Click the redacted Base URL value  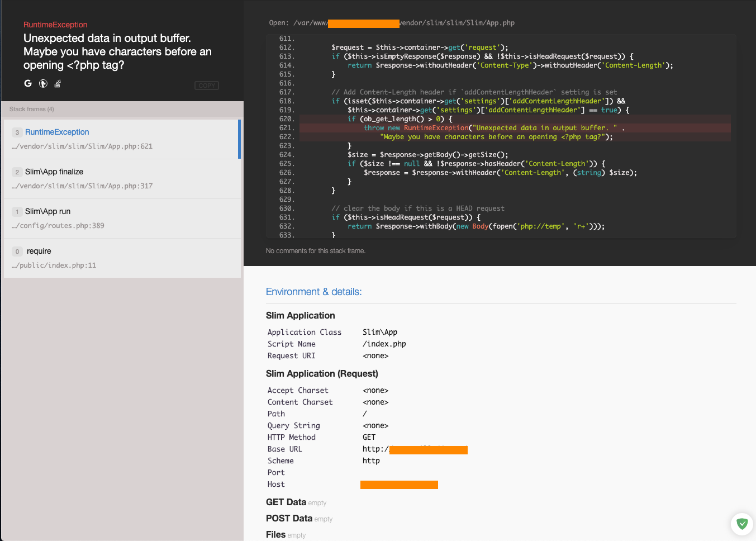click(427, 449)
